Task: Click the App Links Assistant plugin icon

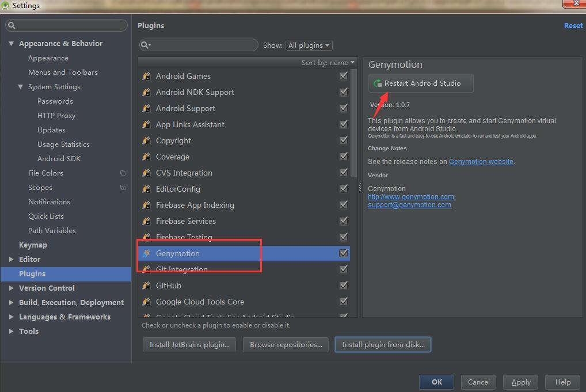Action: point(146,124)
